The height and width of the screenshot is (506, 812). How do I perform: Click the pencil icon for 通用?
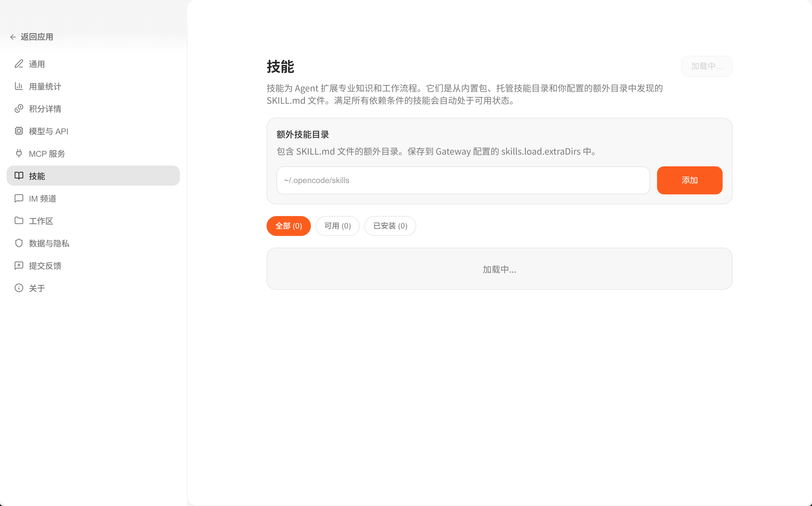point(19,64)
